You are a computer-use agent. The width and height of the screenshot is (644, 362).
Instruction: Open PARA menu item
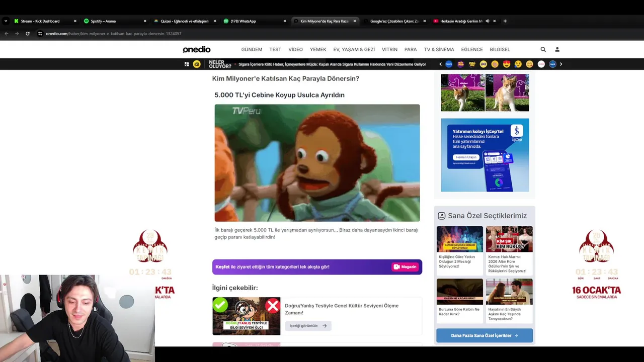point(411,49)
